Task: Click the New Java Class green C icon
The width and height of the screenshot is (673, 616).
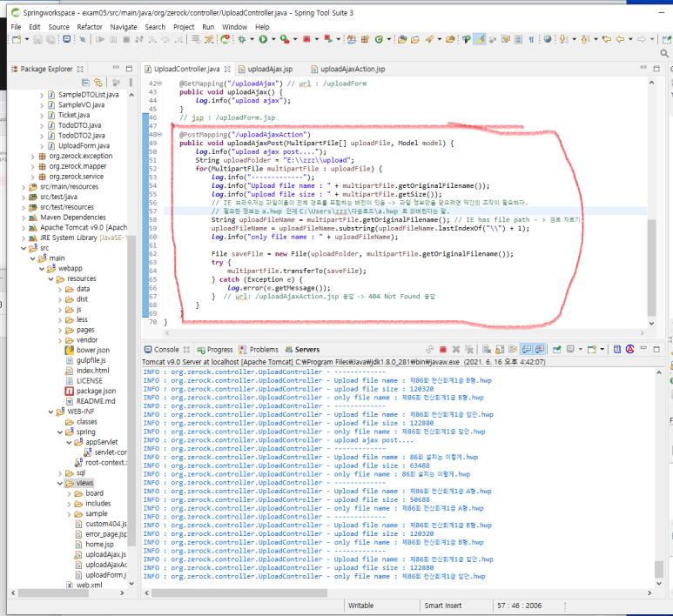Action: click(379, 39)
